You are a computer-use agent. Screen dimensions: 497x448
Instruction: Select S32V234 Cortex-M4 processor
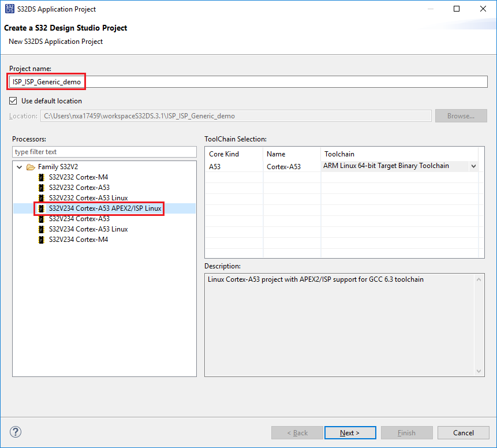click(79, 240)
